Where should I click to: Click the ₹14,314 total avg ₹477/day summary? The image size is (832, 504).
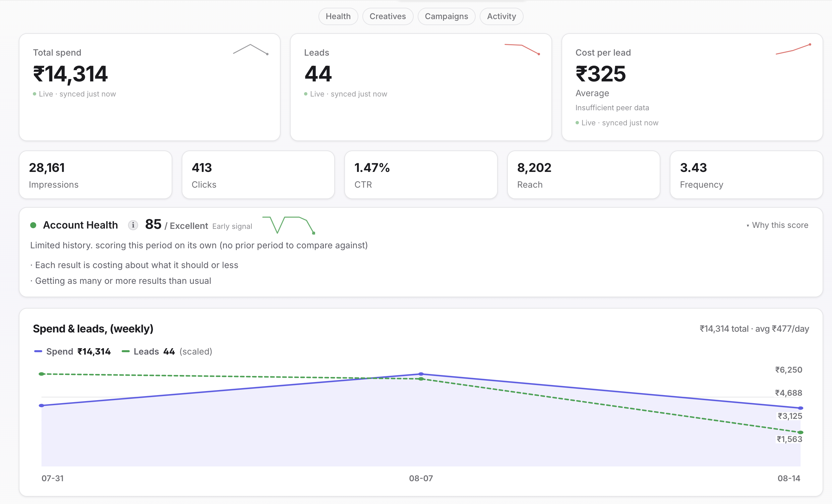click(754, 329)
